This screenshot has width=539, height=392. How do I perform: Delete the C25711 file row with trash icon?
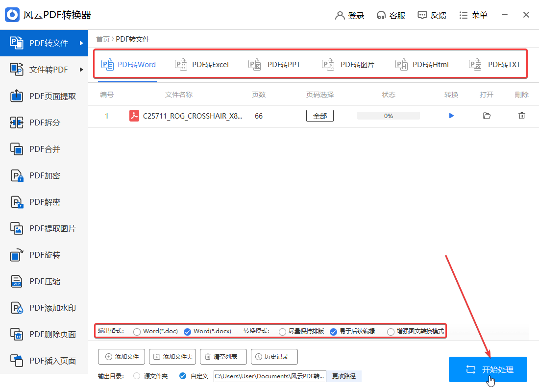(522, 116)
